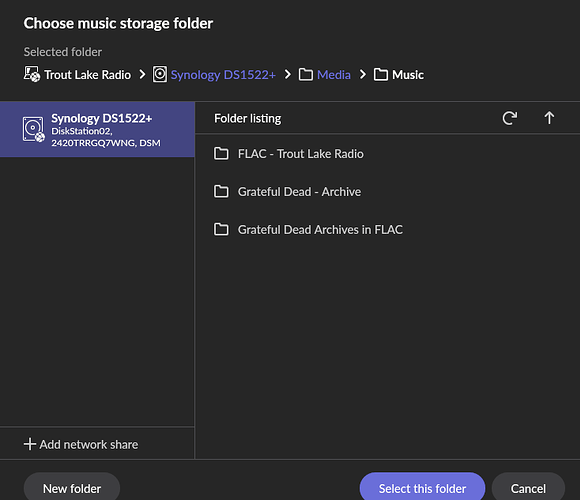This screenshot has width=580, height=500.
Task: Click plus icon beside Add network share
Action: click(30, 444)
